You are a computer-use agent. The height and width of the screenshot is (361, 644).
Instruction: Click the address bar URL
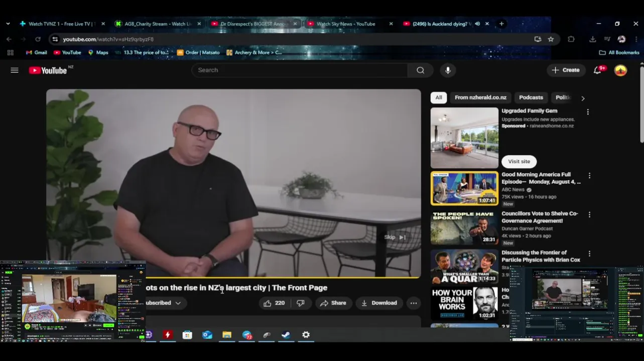[x=108, y=39]
